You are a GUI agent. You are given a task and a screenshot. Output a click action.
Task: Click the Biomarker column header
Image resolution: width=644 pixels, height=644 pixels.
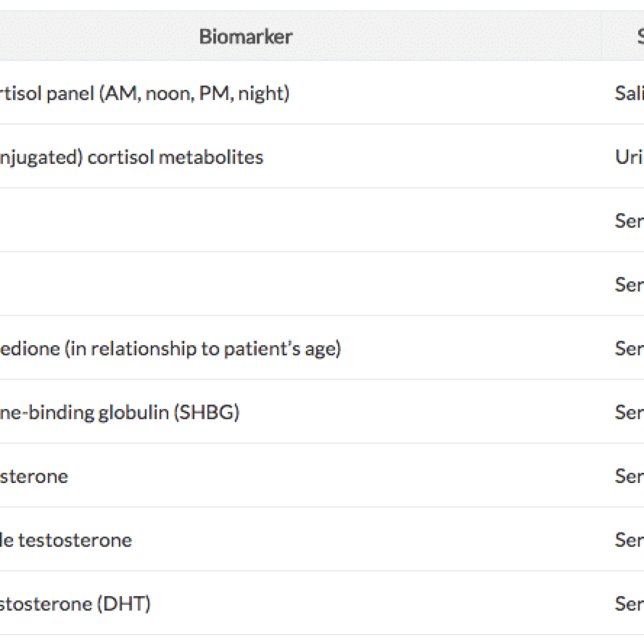[246, 36]
